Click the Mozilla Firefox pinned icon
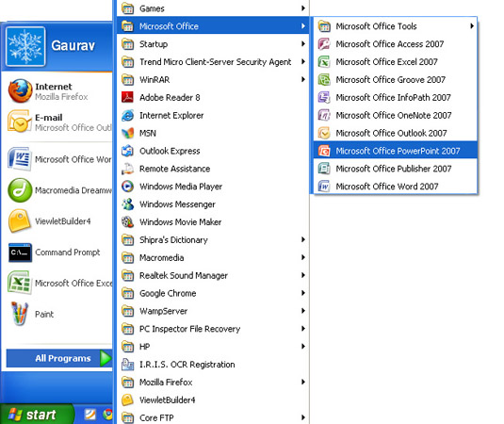 20,91
